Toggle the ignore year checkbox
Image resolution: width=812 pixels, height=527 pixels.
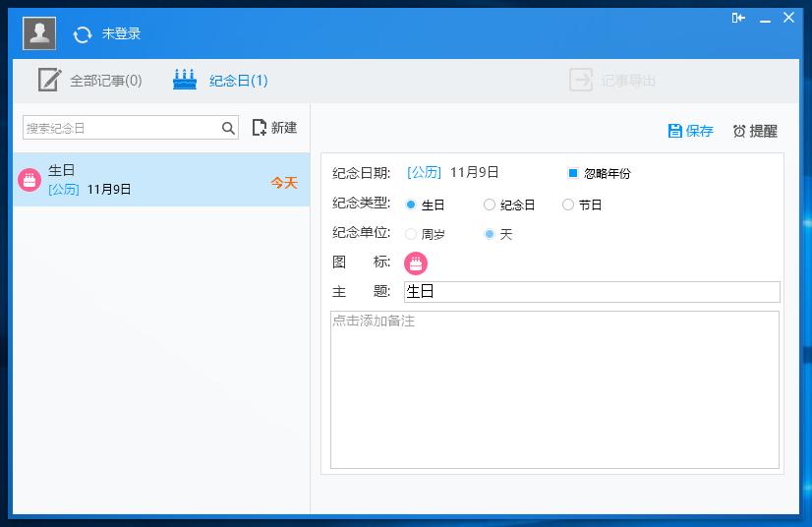tap(573, 173)
